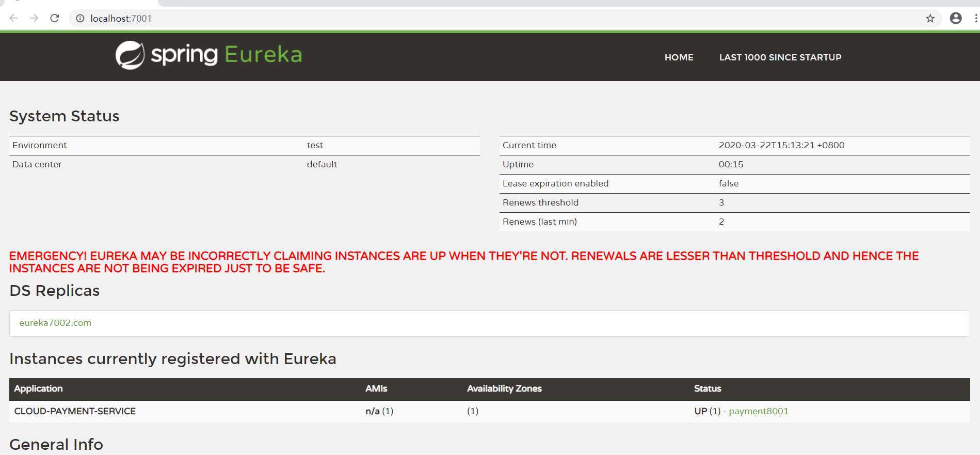Click the lease expiration value 'false'
Viewport: 980px width, 455px height.
[x=728, y=183]
